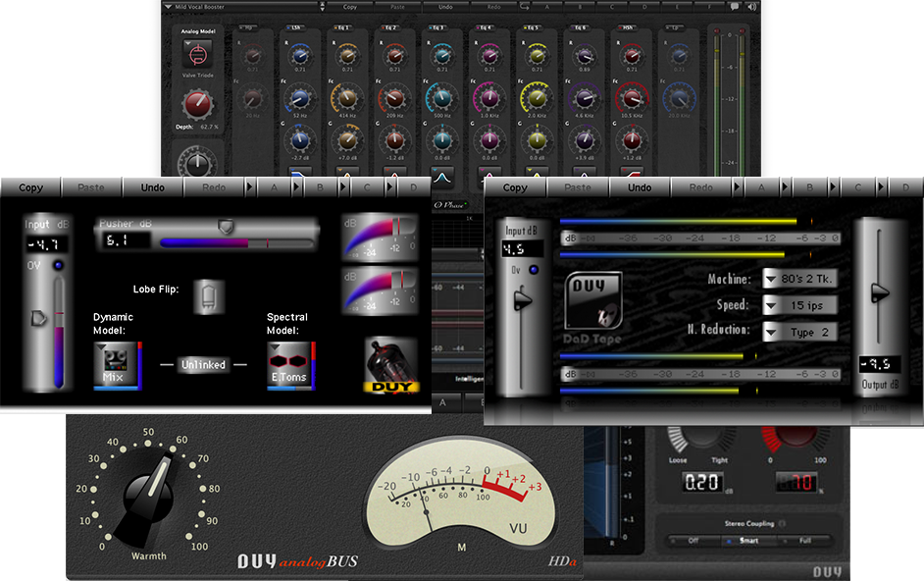Toggle the Unlinked model link button
The width and height of the screenshot is (924, 581).
(203, 365)
